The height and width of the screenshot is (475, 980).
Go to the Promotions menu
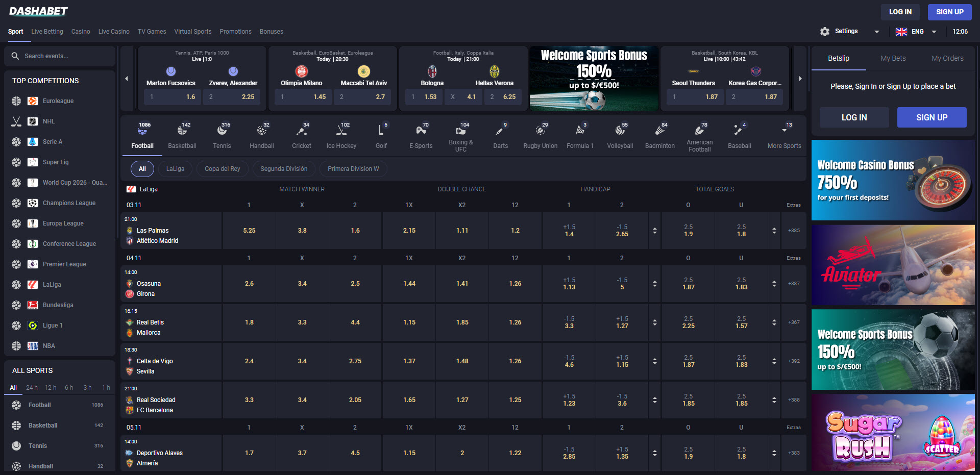[x=235, y=32]
